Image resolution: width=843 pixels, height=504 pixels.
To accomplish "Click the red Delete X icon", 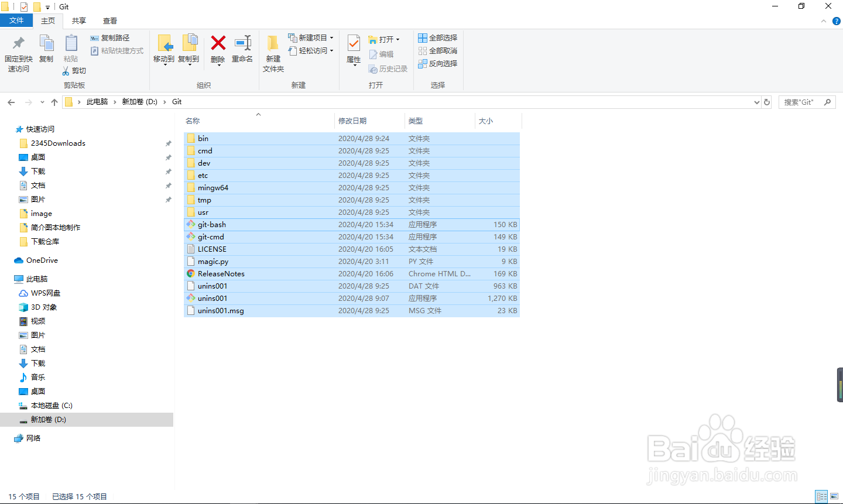I will click(218, 43).
